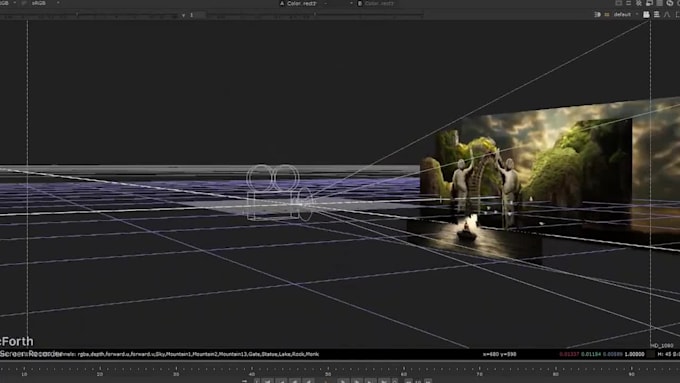Click the 1.00000 alpha value readout
Screen dimensions: 680x383
634,354
